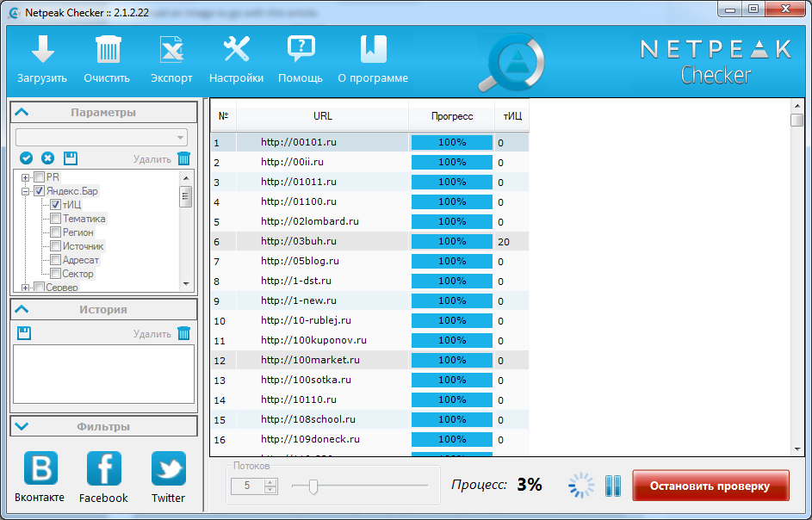Screen dimensions: 812x520
Task: Open О программе bookmark icon
Action: click(x=373, y=50)
